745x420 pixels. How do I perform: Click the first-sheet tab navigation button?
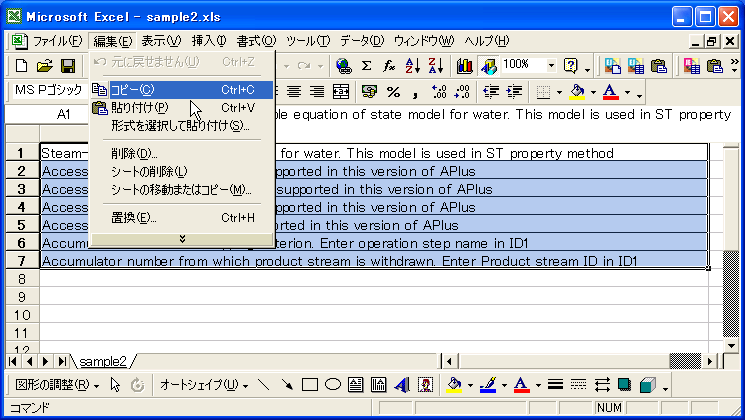point(13,362)
